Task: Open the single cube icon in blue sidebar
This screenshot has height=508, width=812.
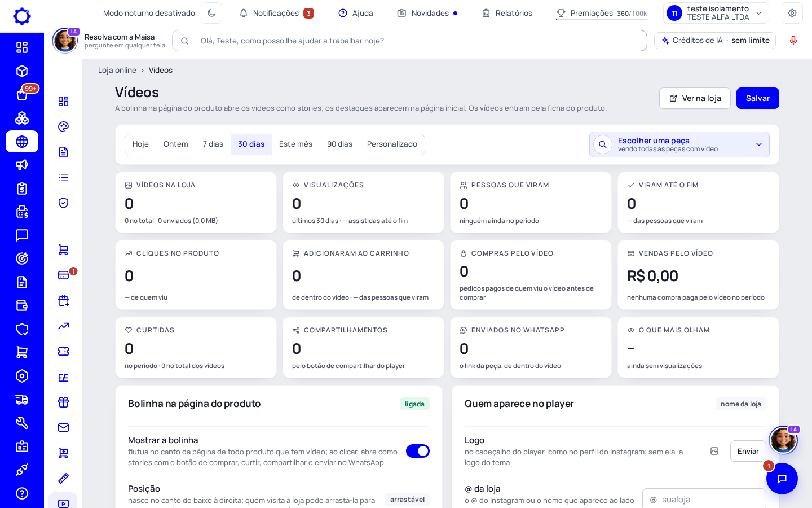Action: pyautogui.click(x=22, y=71)
